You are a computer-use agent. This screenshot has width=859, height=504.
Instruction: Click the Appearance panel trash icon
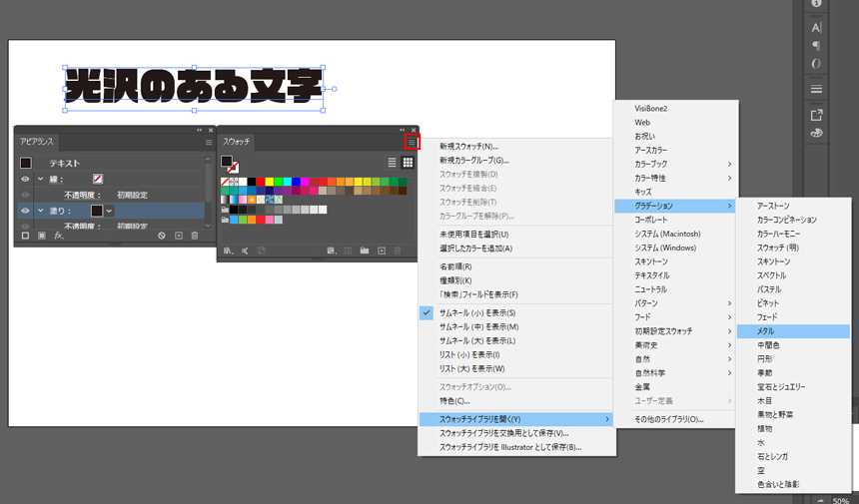195,236
